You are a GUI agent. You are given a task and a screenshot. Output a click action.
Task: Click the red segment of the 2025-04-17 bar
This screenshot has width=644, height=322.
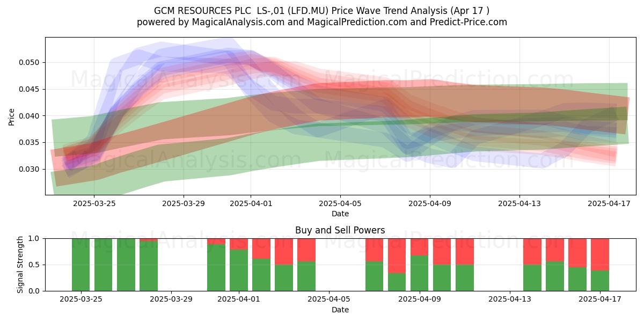click(x=599, y=254)
